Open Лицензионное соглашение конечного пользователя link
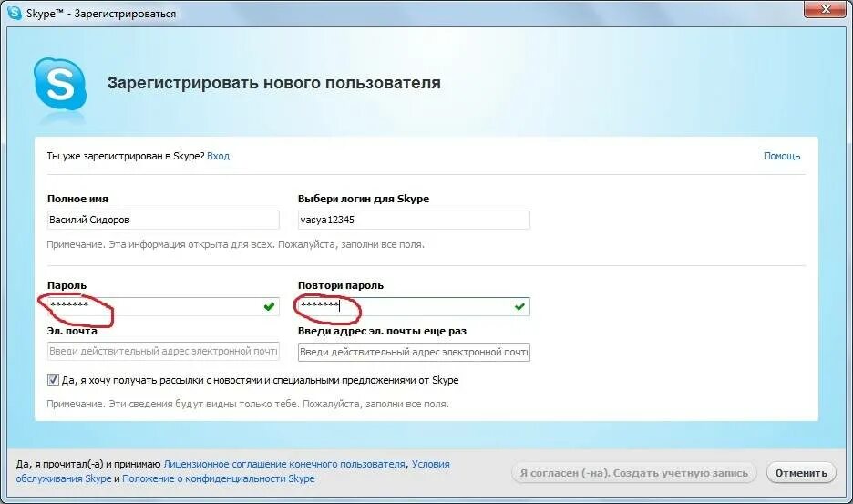This screenshot has height=504, width=853. coord(284,464)
